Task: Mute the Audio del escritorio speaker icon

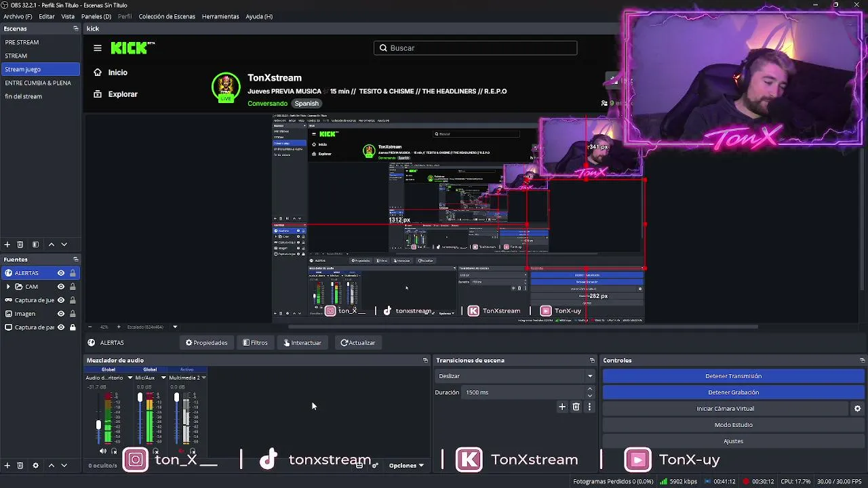Action: tap(103, 451)
